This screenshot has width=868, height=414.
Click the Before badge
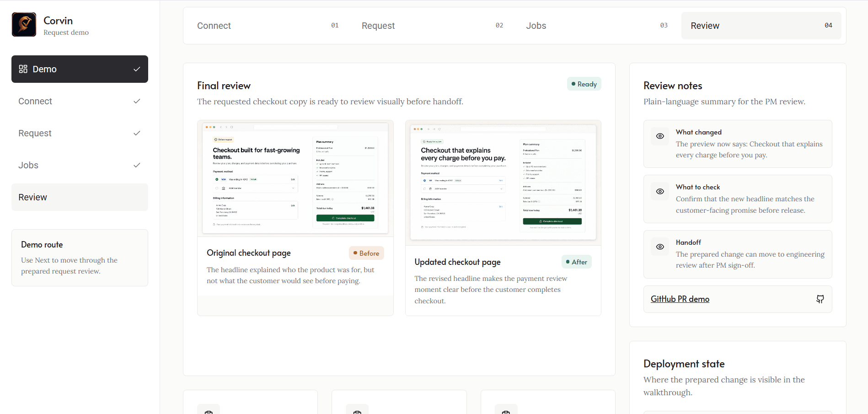click(366, 253)
